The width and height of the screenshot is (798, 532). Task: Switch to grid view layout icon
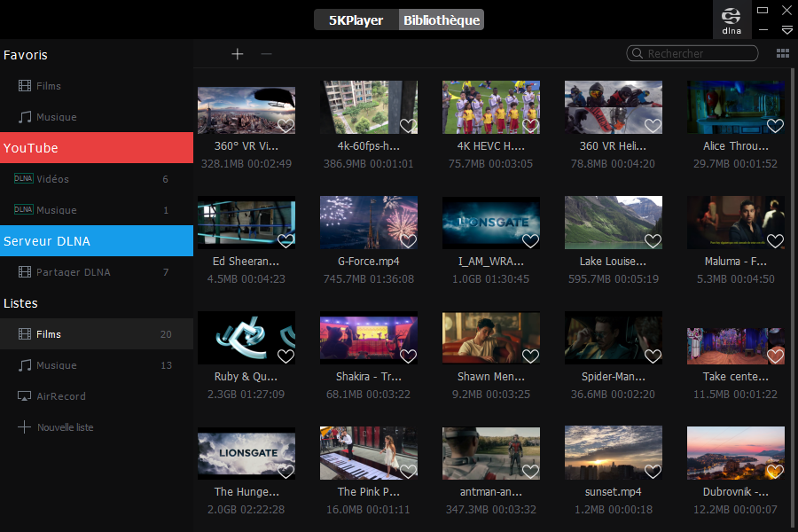click(783, 53)
